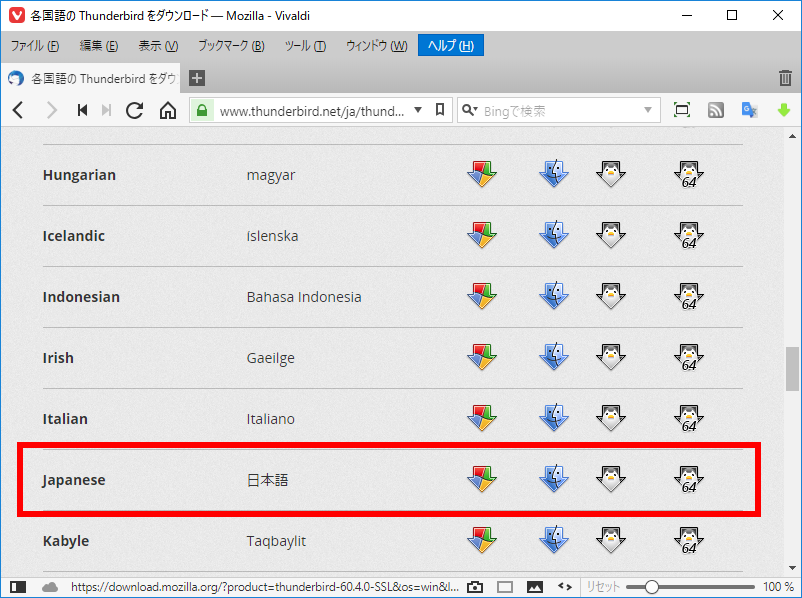Select the Thunderbird download tab
This screenshot has width=802, height=598.
tap(91, 78)
